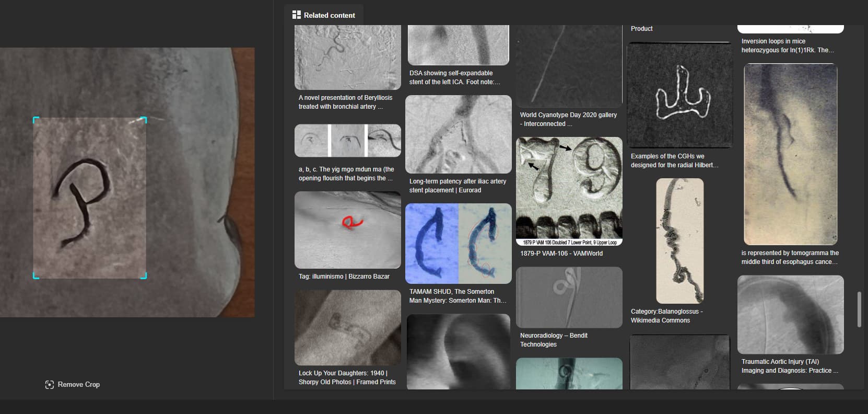Screen dimensions: 868x414
Task: Click the top-right crop corner handle
Action: (x=145, y=119)
